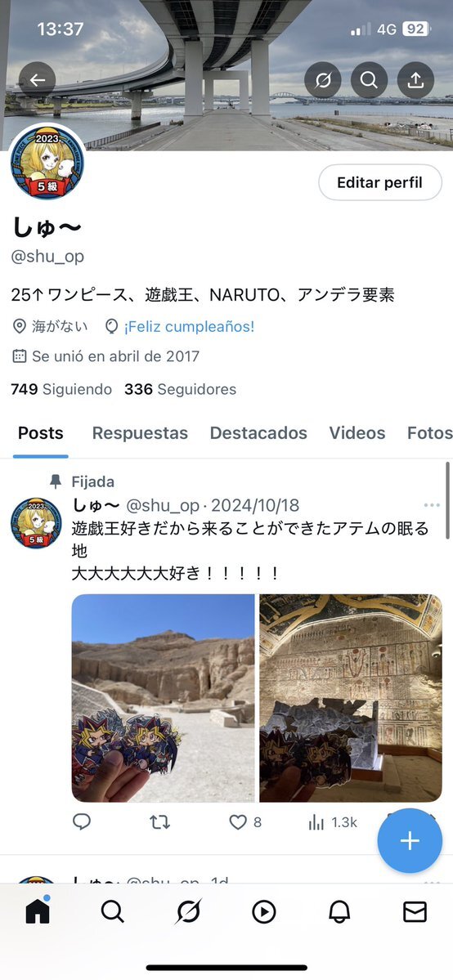The width and height of the screenshot is (453, 980).
Task: Open Search tab in bottom navigation
Action: point(113,912)
